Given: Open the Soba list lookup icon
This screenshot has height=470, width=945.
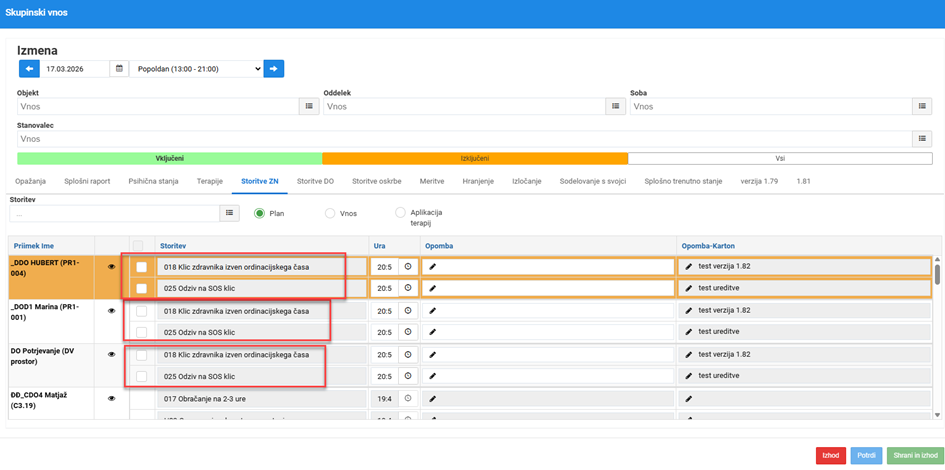Looking at the screenshot, I should click(x=921, y=106).
